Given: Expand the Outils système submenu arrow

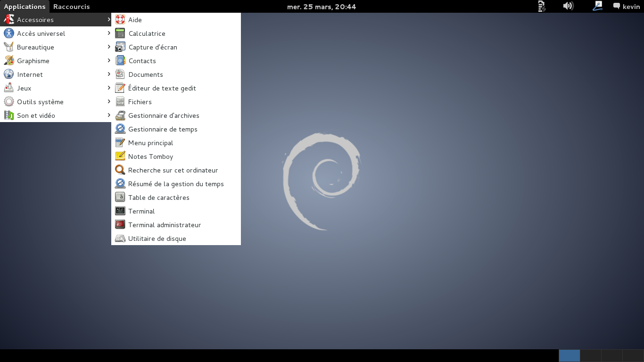Looking at the screenshot, I should pyautogui.click(x=109, y=101).
